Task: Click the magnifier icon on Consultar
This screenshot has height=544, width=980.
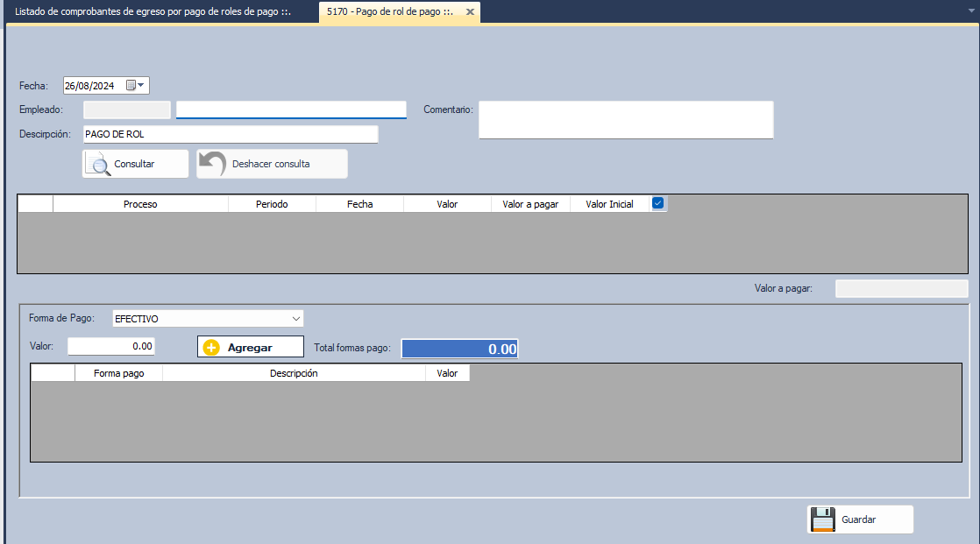Action: pos(98,165)
